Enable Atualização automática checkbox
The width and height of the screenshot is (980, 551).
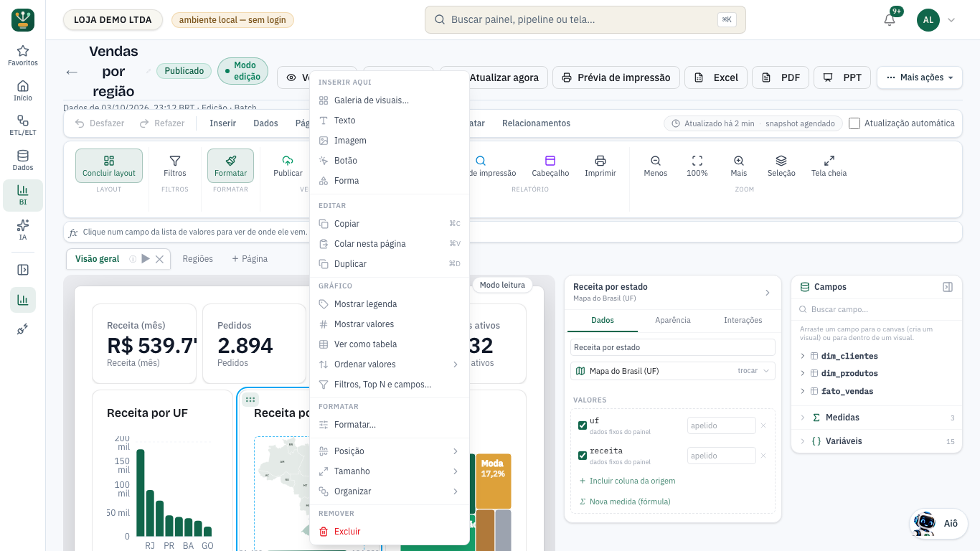pos(854,123)
